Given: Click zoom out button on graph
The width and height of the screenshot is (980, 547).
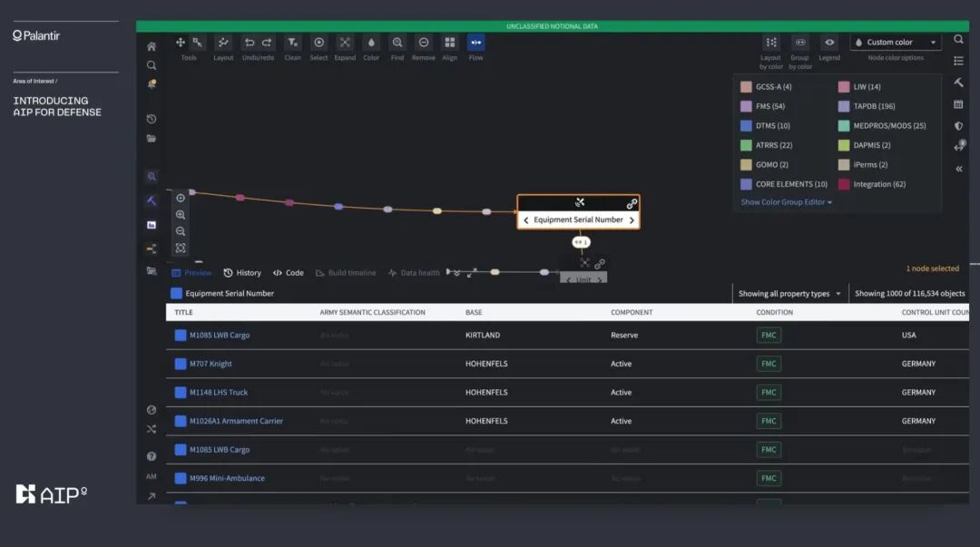Looking at the screenshot, I should 181,231.
